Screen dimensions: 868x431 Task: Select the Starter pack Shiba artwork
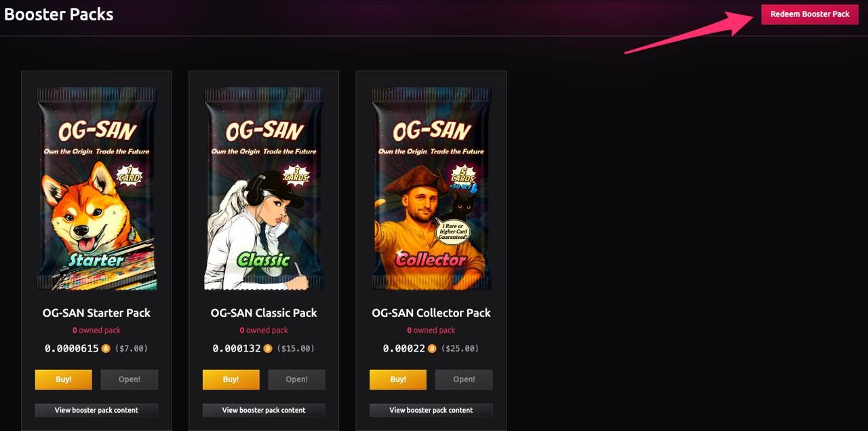[x=96, y=188]
